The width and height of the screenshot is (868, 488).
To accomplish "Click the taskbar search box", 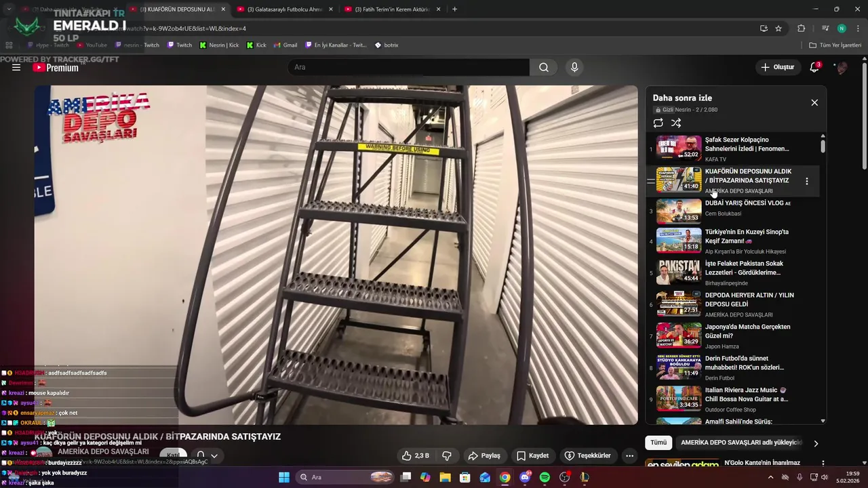I will [346, 477].
